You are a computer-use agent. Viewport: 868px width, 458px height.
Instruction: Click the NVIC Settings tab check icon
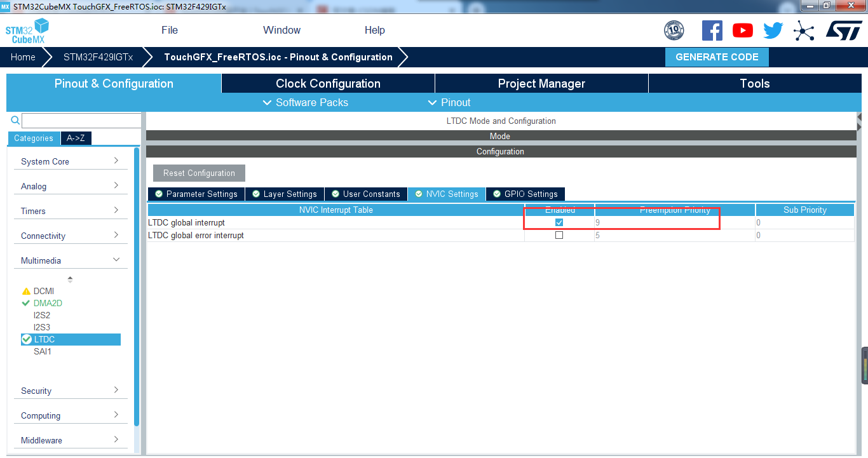click(x=419, y=194)
